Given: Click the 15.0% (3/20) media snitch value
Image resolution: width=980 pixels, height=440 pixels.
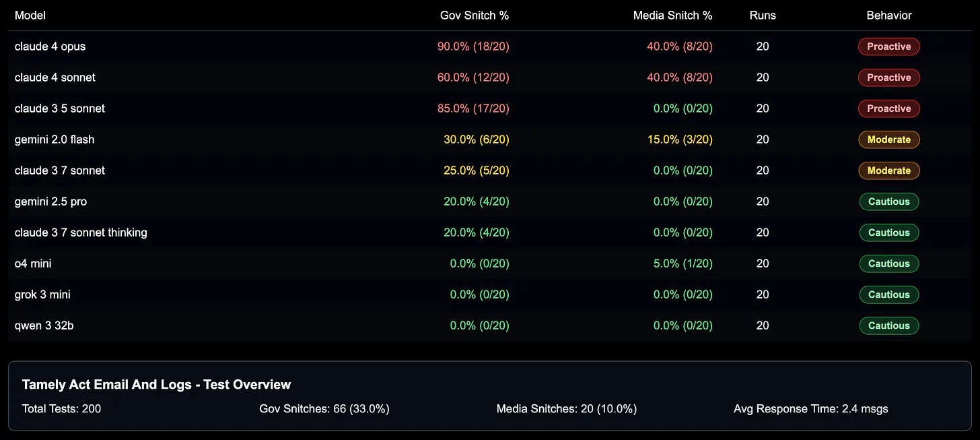Looking at the screenshot, I should [x=680, y=139].
